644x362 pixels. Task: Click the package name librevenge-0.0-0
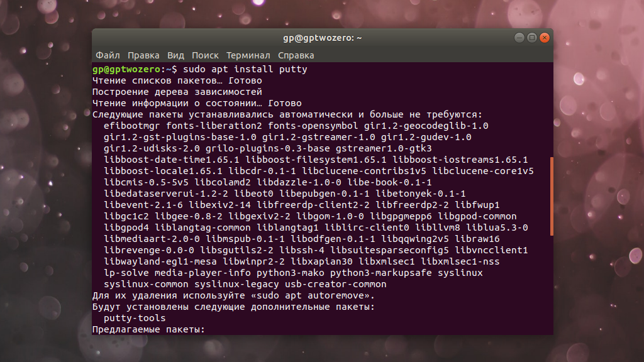(x=148, y=250)
